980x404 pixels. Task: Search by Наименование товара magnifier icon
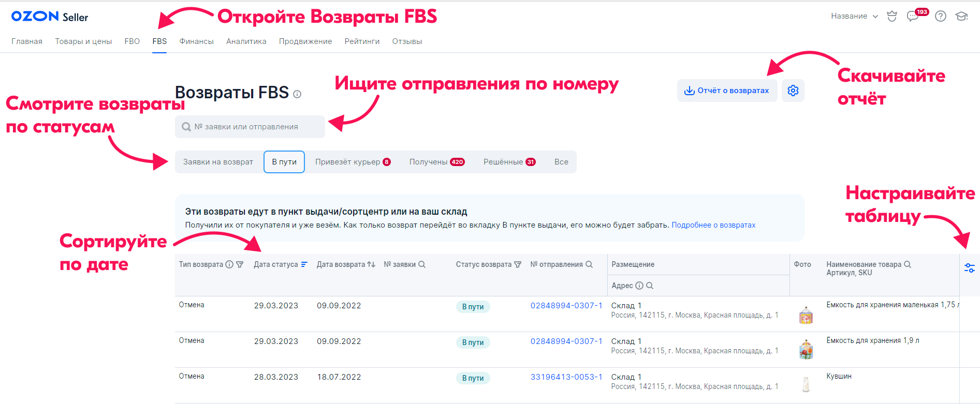pyautogui.click(x=908, y=264)
